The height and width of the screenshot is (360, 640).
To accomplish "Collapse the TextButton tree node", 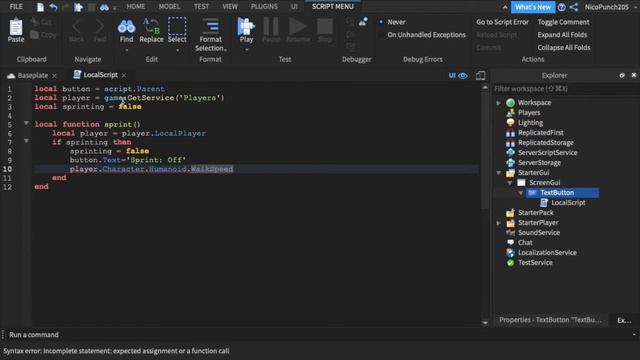I will [x=521, y=193].
